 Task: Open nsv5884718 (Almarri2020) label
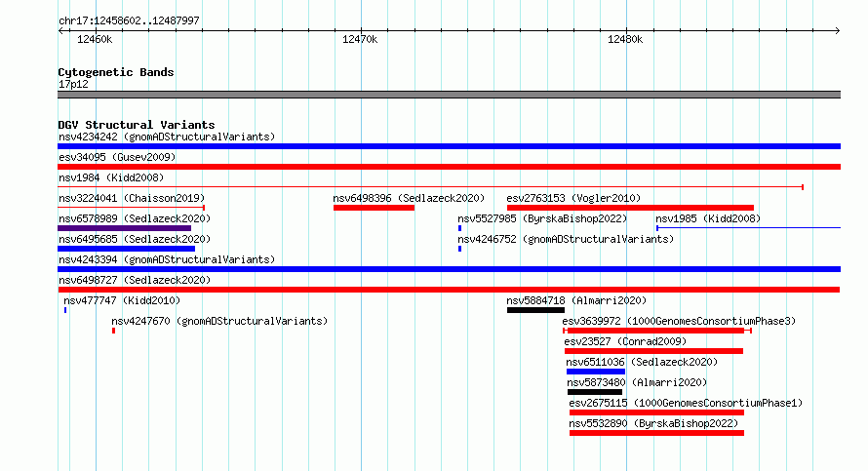tap(576, 300)
